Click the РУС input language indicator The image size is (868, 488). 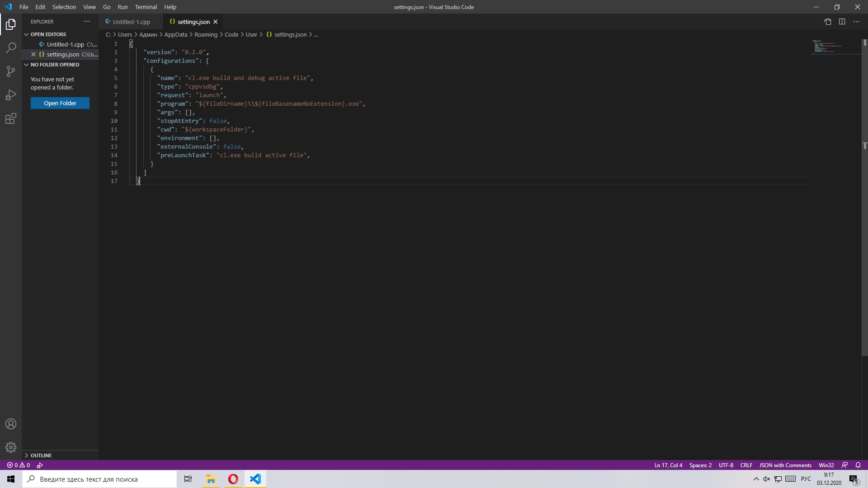[x=806, y=479]
